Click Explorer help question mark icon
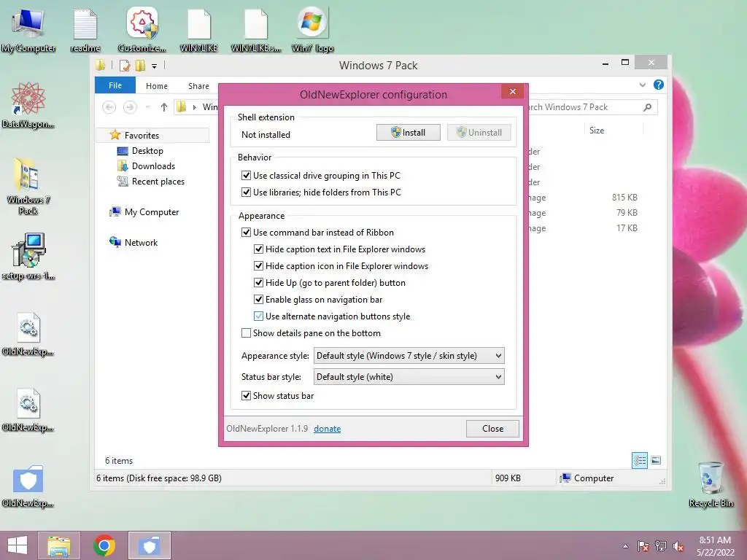Screen dimensions: 747x560 [659, 85]
